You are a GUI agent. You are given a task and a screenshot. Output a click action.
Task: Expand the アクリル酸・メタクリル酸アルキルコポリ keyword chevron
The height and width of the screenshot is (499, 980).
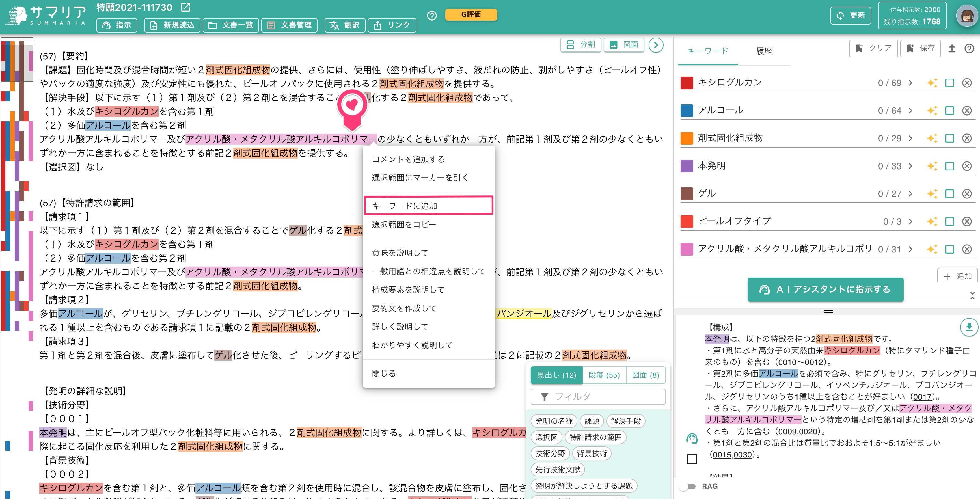(x=910, y=249)
